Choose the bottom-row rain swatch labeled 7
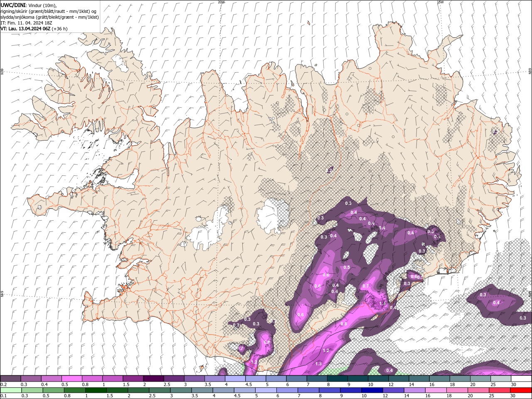This screenshot has height=399, width=532. 308,390
